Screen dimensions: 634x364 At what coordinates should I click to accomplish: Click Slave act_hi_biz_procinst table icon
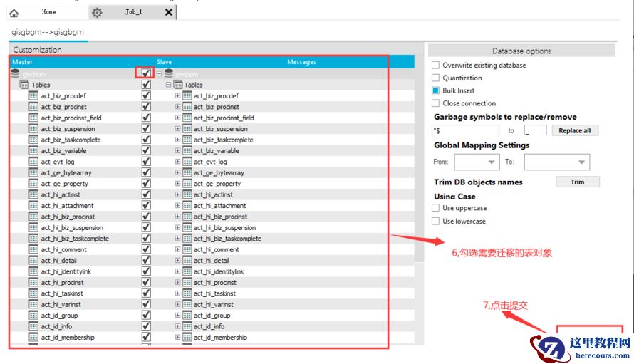(x=187, y=217)
